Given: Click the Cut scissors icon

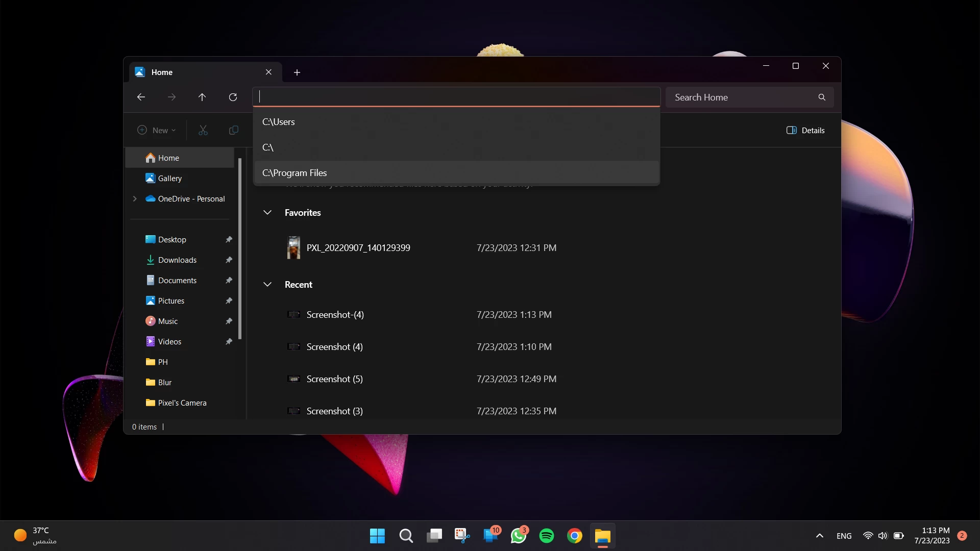Looking at the screenshot, I should pyautogui.click(x=203, y=130).
